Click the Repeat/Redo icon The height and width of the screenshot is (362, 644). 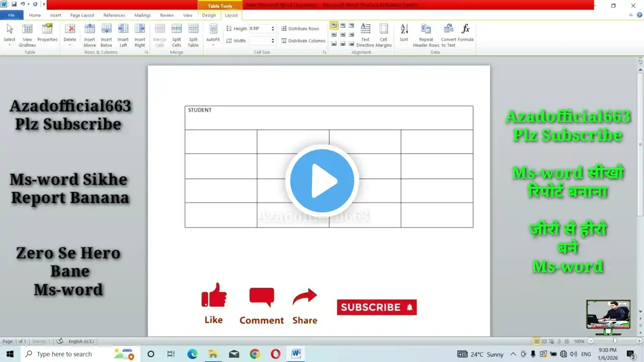coord(35,4)
